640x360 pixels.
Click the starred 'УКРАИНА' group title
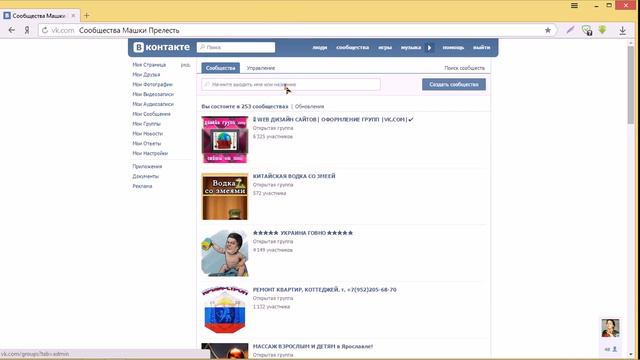pyautogui.click(x=302, y=233)
